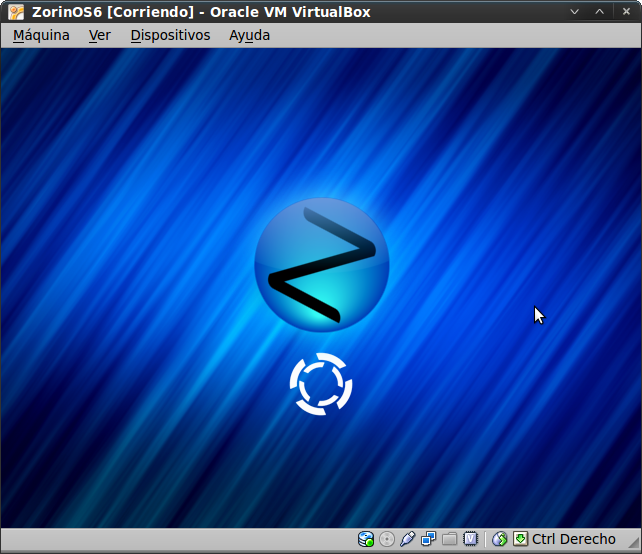Image resolution: width=642 pixels, height=554 pixels.
Task: Click the title bar downward chevron button
Action: pos(575,12)
